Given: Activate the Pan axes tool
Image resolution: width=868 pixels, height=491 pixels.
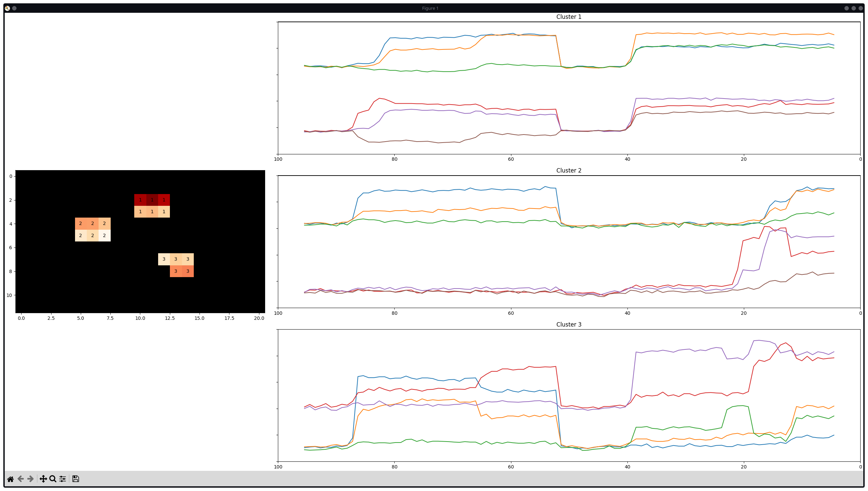Looking at the screenshot, I should coord(43,479).
